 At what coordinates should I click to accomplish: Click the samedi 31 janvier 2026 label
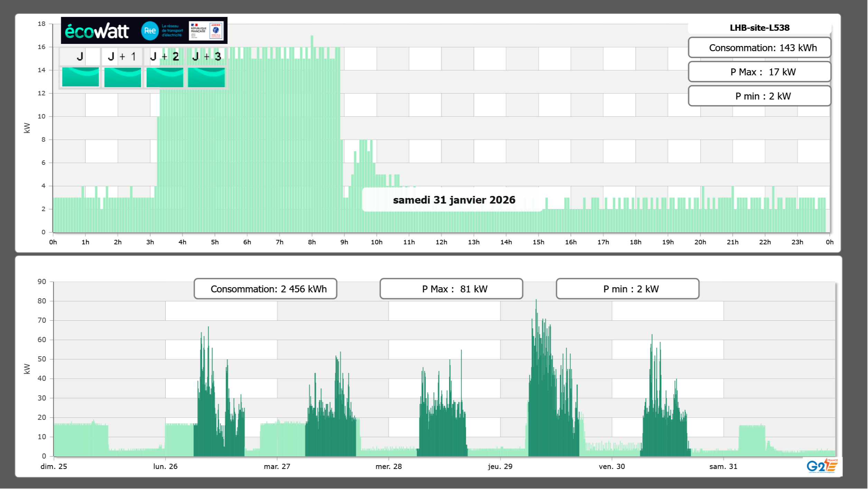click(x=454, y=200)
